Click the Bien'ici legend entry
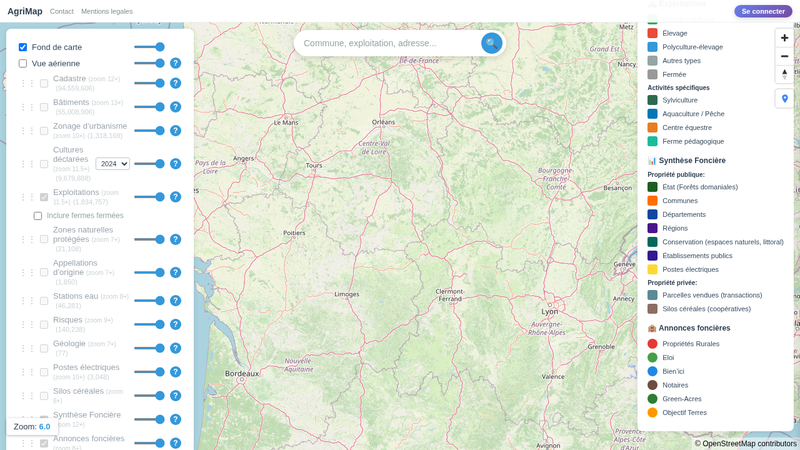Image resolution: width=800 pixels, height=450 pixels. point(666,371)
